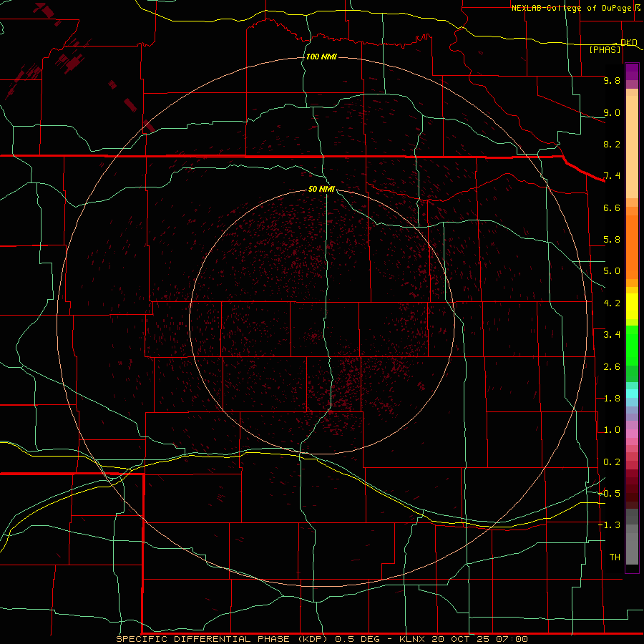Select the -0.5 scale value
This screenshot has width=644, height=644.
coord(609,494)
